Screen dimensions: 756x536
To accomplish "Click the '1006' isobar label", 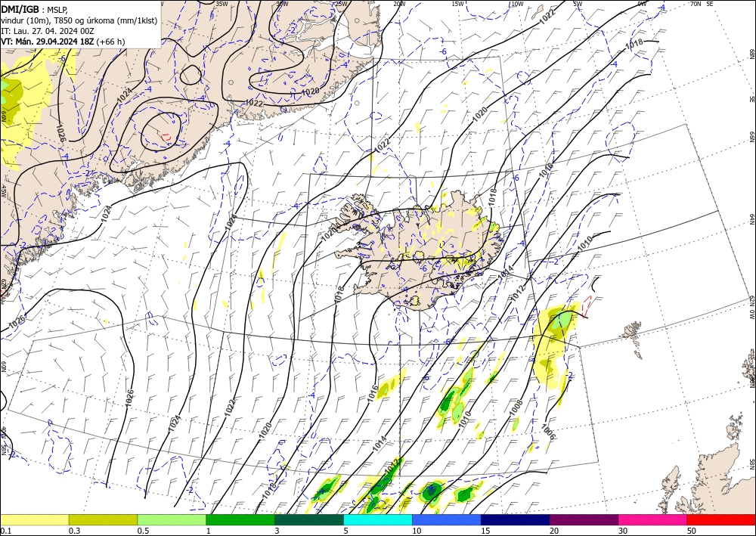I will tap(548, 432).
